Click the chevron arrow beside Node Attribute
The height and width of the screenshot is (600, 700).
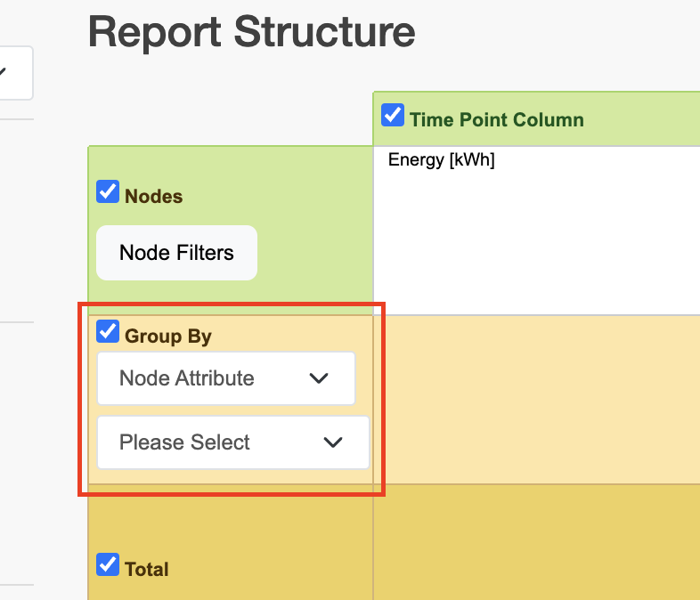click(x=319, y=378)
